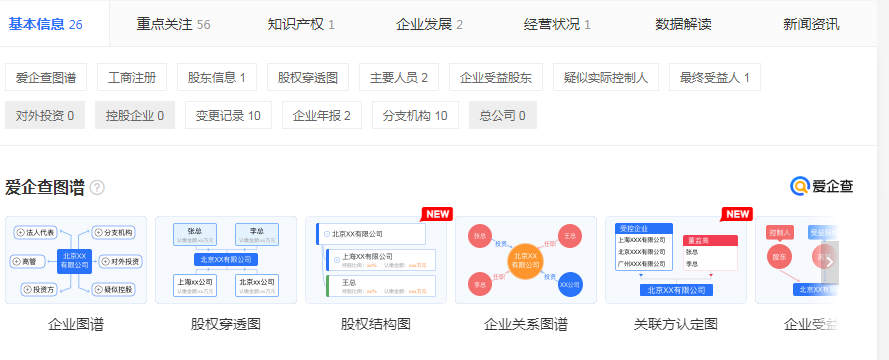The image size is (889, 360).
Task: Open the 数据解读 tab
Action: tap(683, 24)
